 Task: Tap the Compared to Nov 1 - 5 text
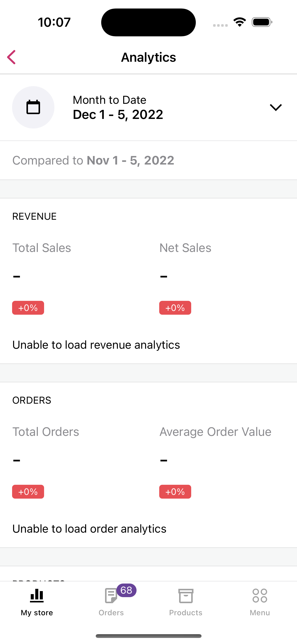click(93, 160)
